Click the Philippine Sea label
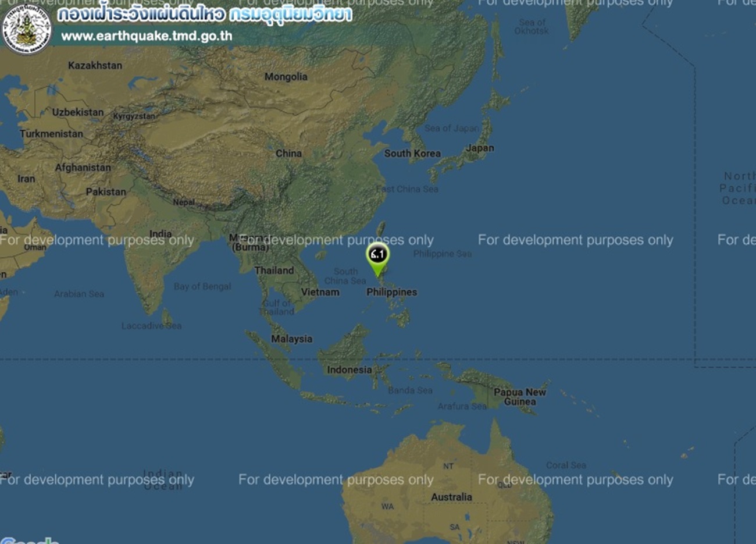Screen dimensions: 756x544 coord(443,254)
